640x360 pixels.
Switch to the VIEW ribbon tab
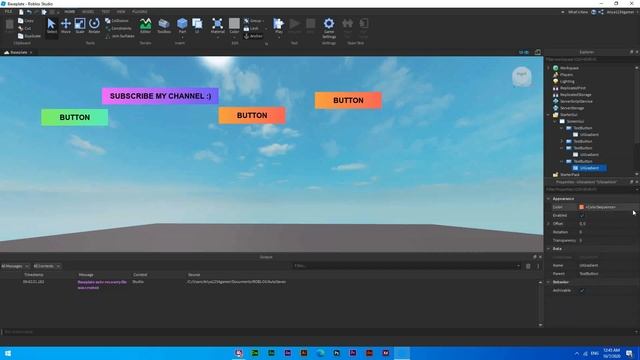(121, 12)
